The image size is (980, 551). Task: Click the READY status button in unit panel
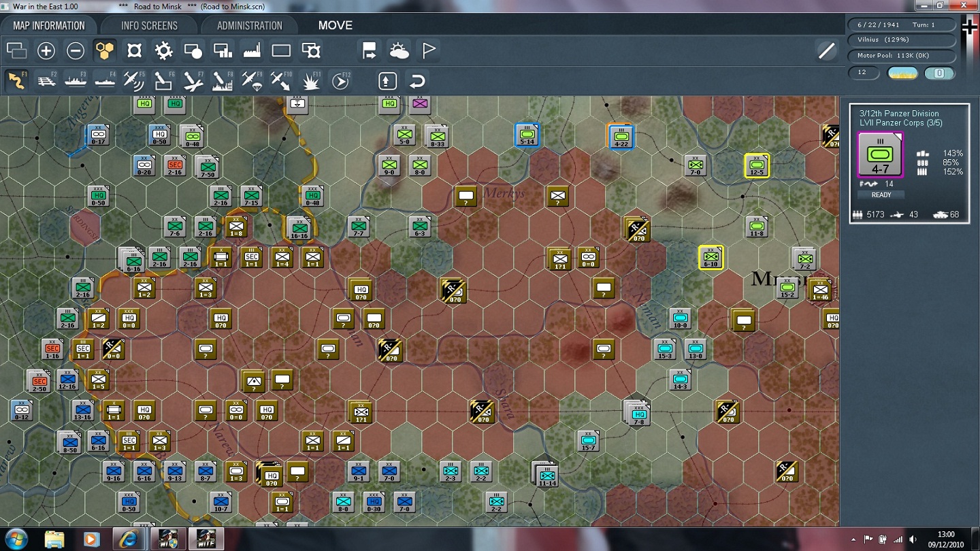click(x=881, y=195)
